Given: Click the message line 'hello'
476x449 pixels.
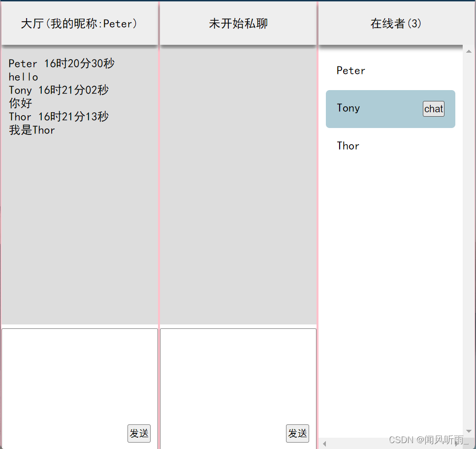Looking at the screenshot, I should 23,77.
